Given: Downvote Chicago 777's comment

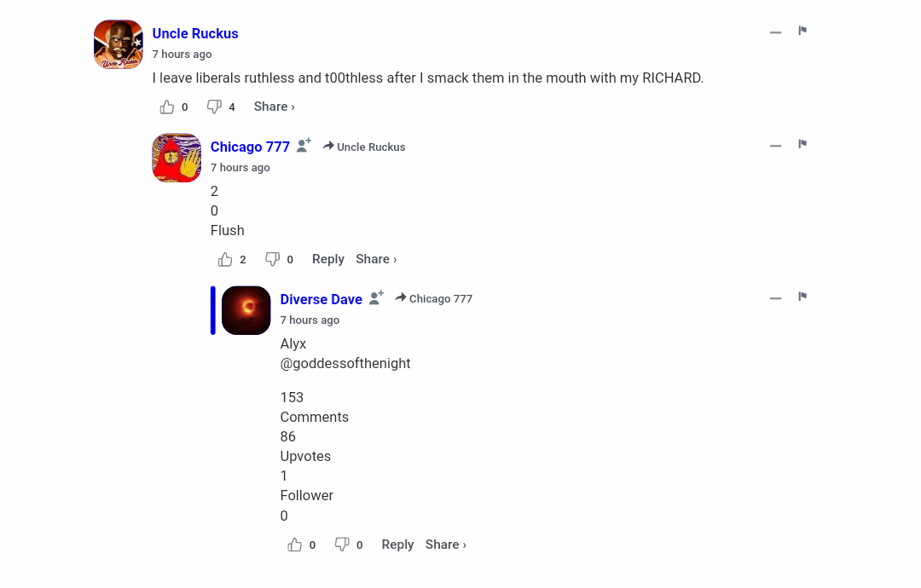Looking at the screenshot, I should tap(272, 259).
